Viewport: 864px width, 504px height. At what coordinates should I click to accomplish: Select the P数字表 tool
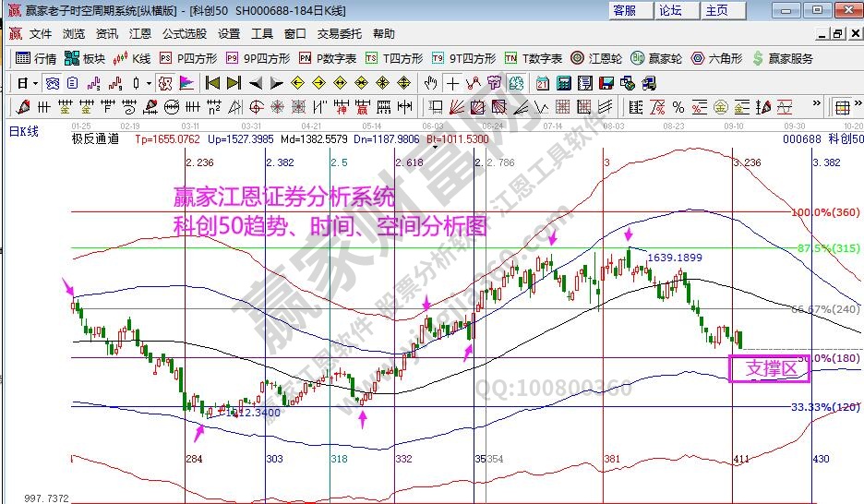pyautogui.click(x=329, y=58)
